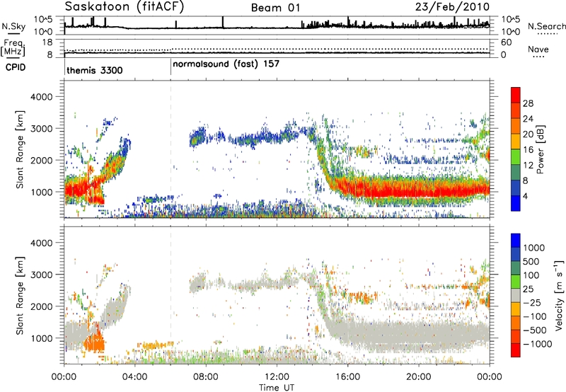The height and width of the screenshot is (392, 566).
Task: Click the "Nave" legend label
Action: [538, 50]
